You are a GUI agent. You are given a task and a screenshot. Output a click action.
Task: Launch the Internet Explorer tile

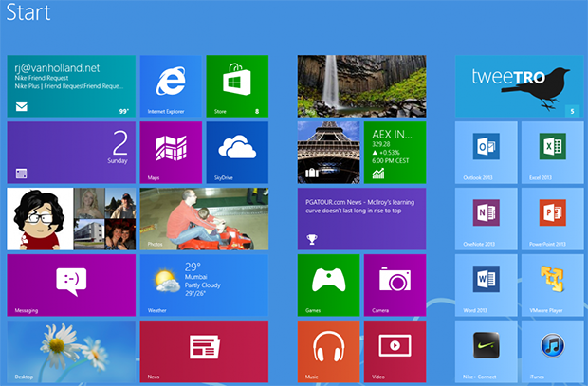[x=171, y=86]
